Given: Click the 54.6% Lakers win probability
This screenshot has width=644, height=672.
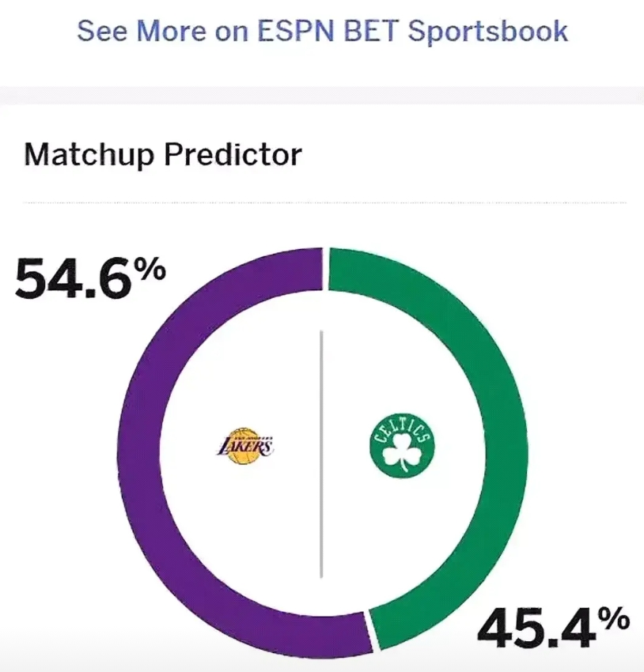Looking at the screenshot, I should 90,278.
